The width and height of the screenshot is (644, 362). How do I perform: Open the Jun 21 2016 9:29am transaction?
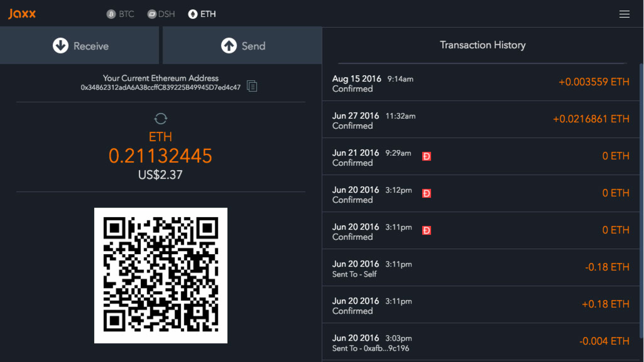[481, 156]
